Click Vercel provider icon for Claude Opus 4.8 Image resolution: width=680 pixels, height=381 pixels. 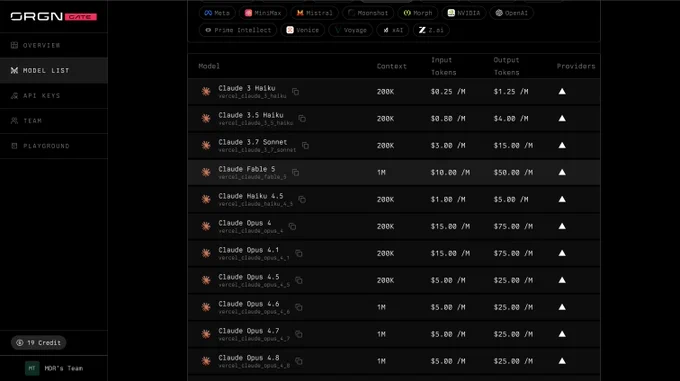tap(562, 361)
